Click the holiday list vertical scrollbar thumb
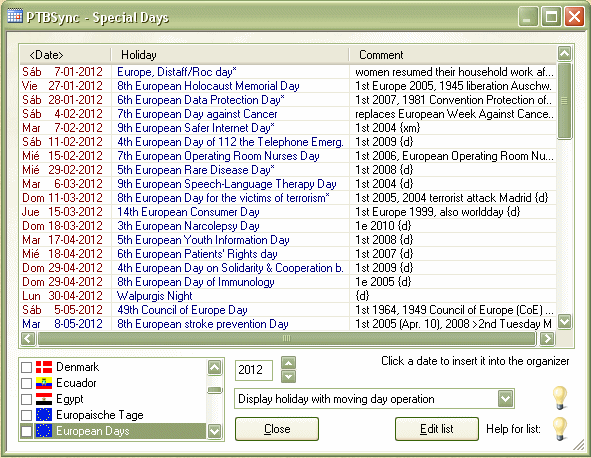The height and width of the screenshot is (458, 591). point(564,101)
